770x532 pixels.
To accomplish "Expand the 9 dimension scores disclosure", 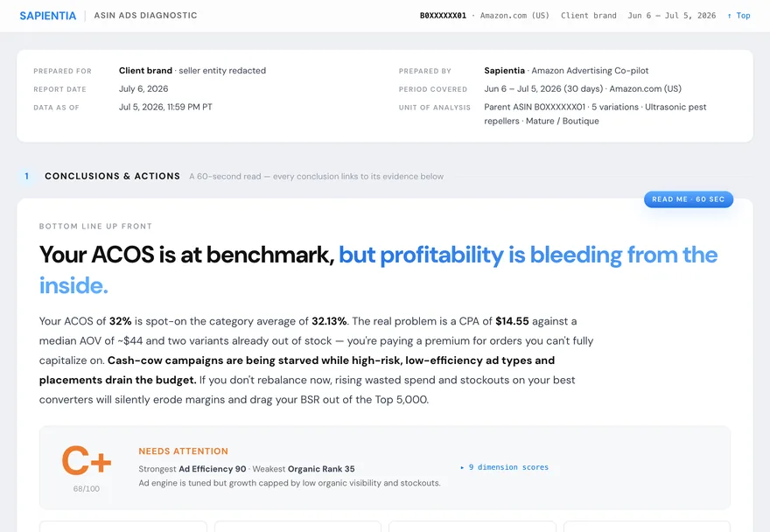I will tap(504, 467).
